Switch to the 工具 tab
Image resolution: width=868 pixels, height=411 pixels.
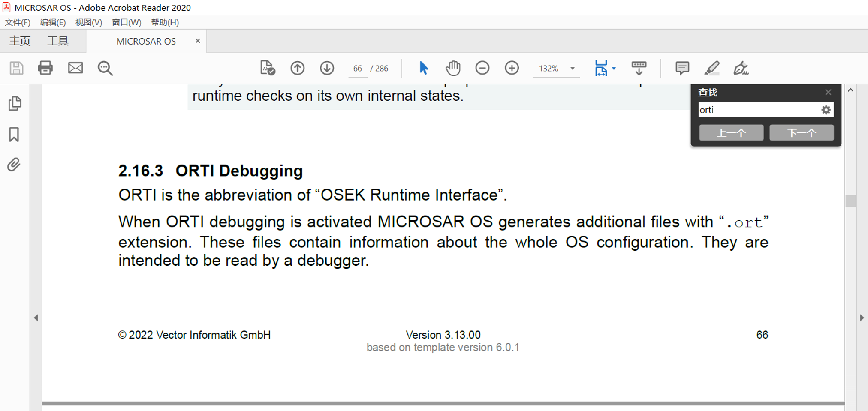pos(58,41)
